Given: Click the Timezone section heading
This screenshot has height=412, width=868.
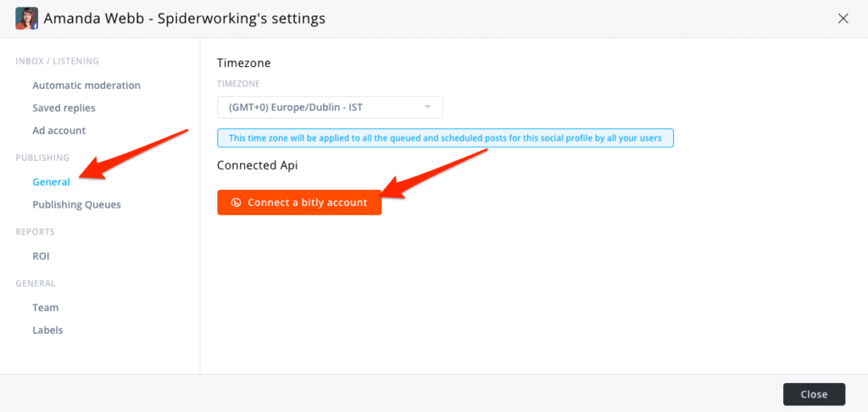Looking at the screenshot, I should pyautogui.click(x=243, y=63).
